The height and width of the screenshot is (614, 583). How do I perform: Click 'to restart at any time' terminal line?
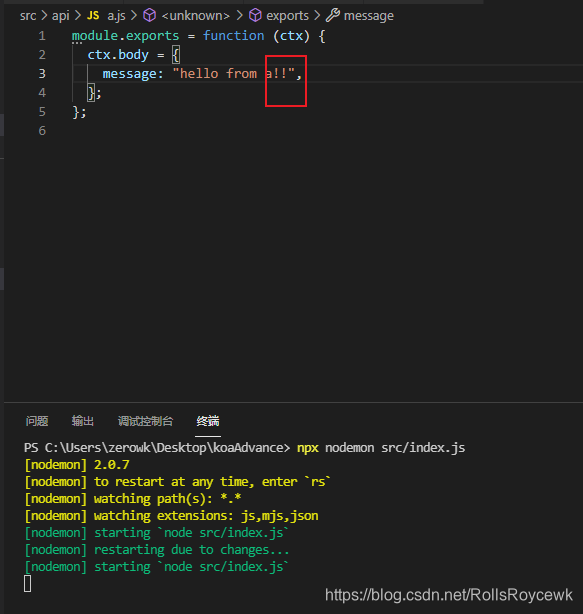click(x=177, y=482)
